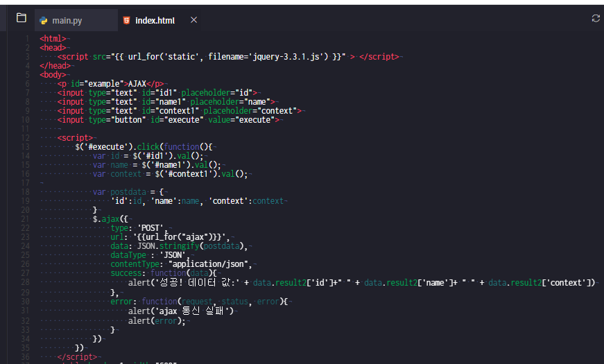Click JSON.stringify(postdata) expression
This screenshot has height=364, width=604.
point(190,246)
